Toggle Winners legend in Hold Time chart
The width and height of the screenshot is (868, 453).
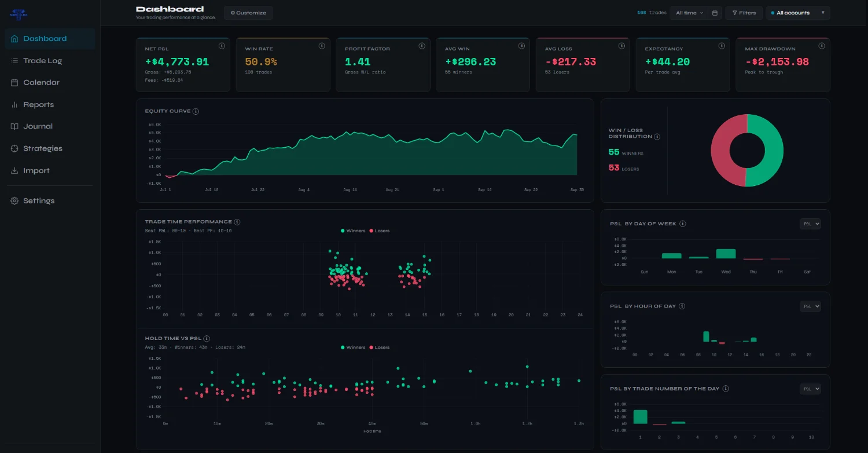(354, 348)
